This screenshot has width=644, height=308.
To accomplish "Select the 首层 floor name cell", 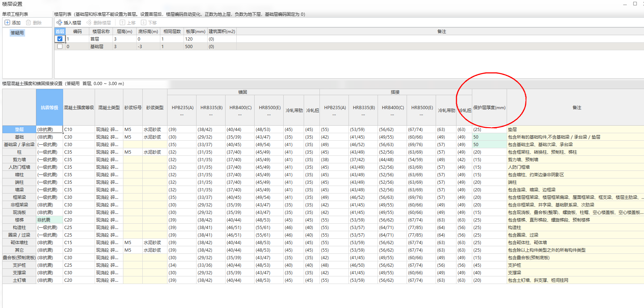I will click(x=101, y=39).
